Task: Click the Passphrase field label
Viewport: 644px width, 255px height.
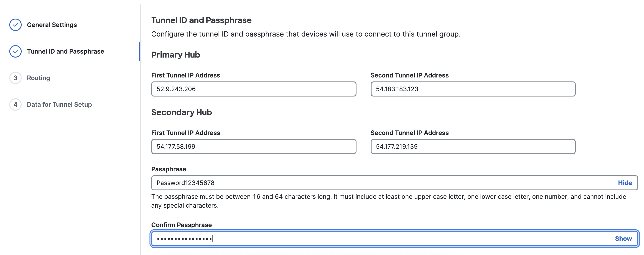Action: 169,169
